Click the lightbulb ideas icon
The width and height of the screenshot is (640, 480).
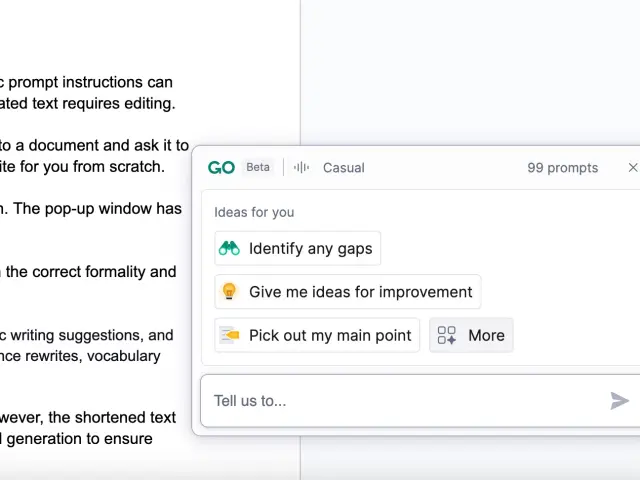tap(230, 292)
